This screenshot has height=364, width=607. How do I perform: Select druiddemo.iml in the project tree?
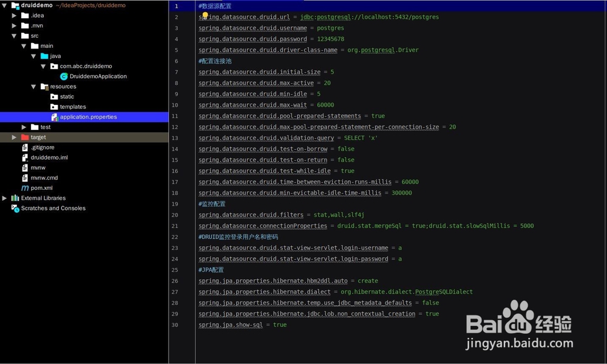49,158
